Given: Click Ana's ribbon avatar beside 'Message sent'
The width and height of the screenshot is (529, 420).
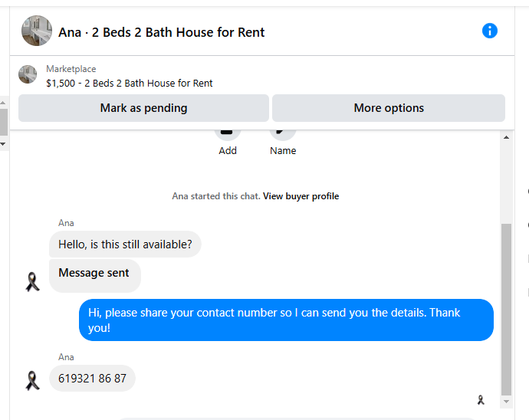Looking at the screenshot, I should [x=32, y=282].
